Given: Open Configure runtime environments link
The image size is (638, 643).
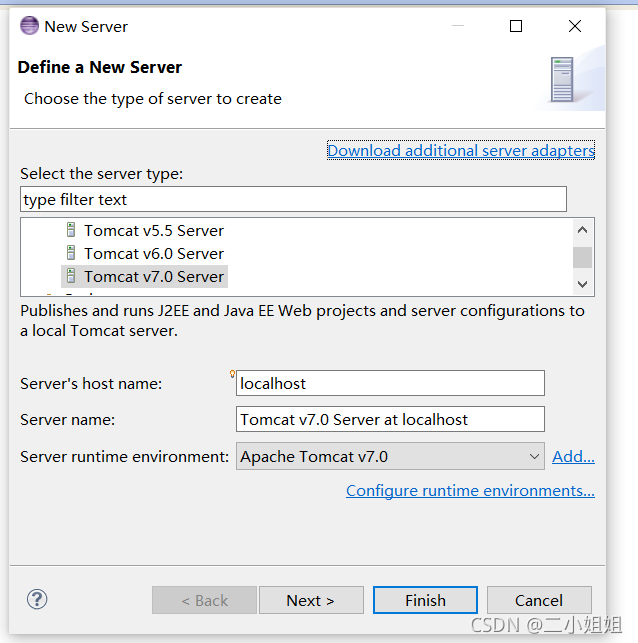Looking at the screenshot, I should point(470,490).
